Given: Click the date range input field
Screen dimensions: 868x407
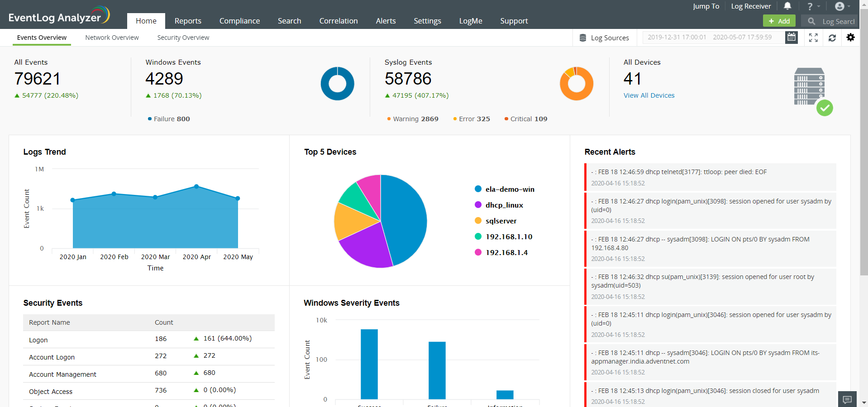Looking at the screenshot, I should tap(713, 37).
